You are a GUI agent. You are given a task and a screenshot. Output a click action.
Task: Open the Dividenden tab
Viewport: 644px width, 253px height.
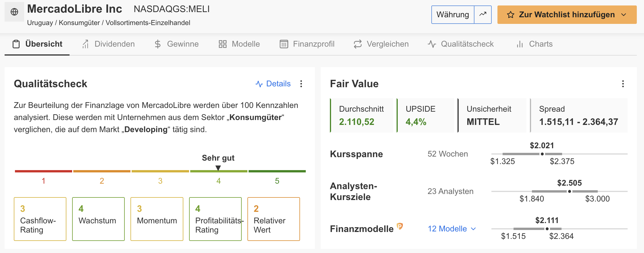click(x=108, y=44)
